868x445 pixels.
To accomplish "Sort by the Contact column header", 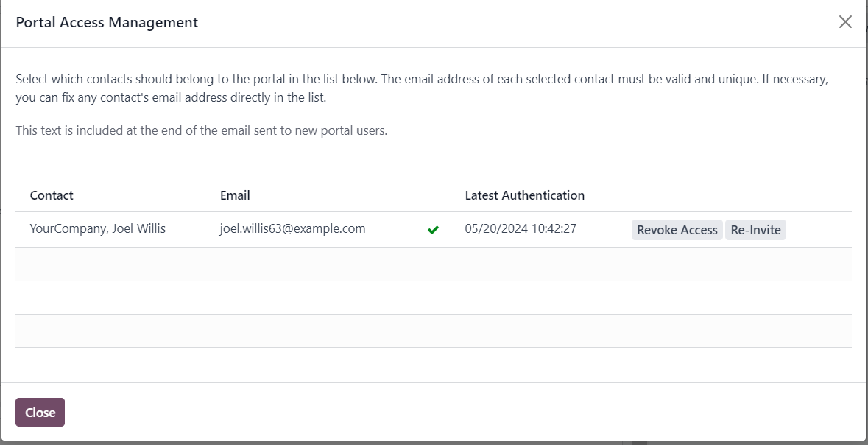I will [52, 195].
